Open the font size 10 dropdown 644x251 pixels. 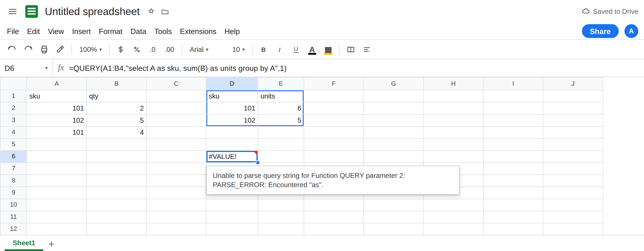point(238,50)
